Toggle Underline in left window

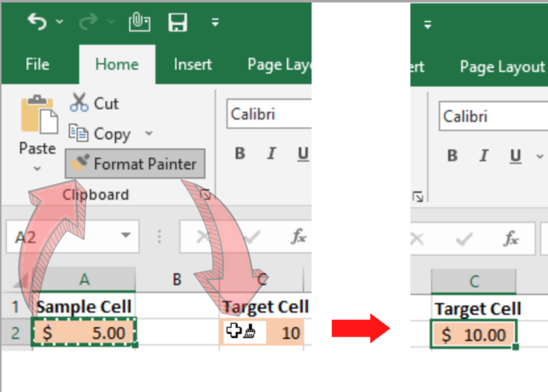click(303, 154)
